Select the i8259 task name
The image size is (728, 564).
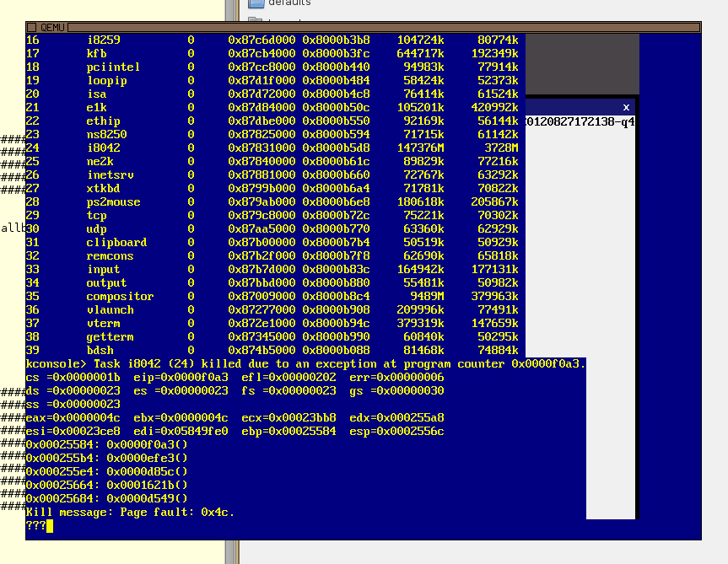point(104,40)
